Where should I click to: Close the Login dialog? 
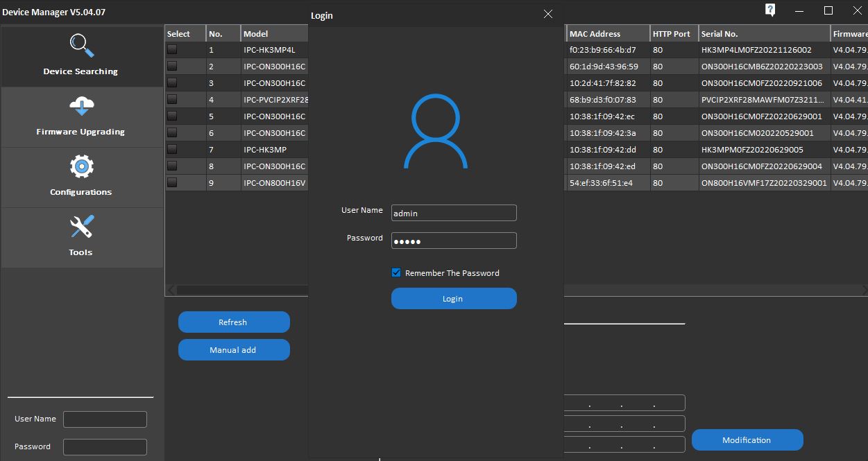coord(548,14)
